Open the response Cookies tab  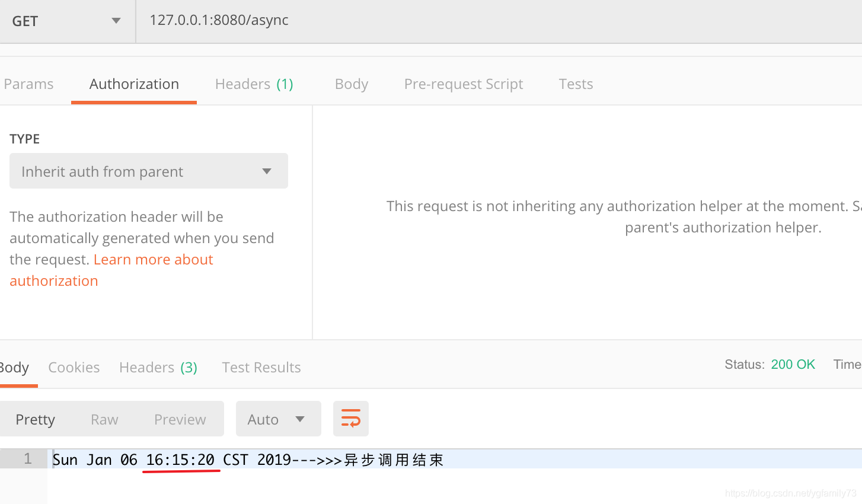tap(74, 368)
